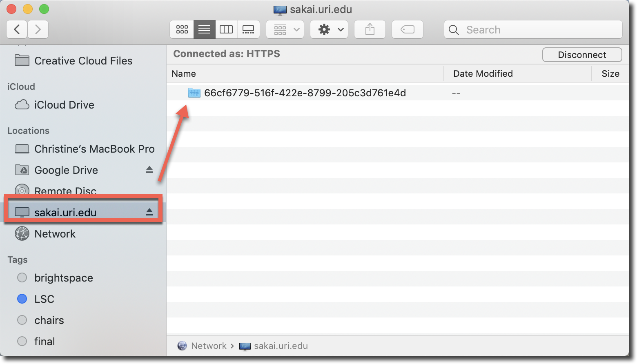The image size is (637, 364).
Task: Eject Google Drive
Action: pos(149,170)
